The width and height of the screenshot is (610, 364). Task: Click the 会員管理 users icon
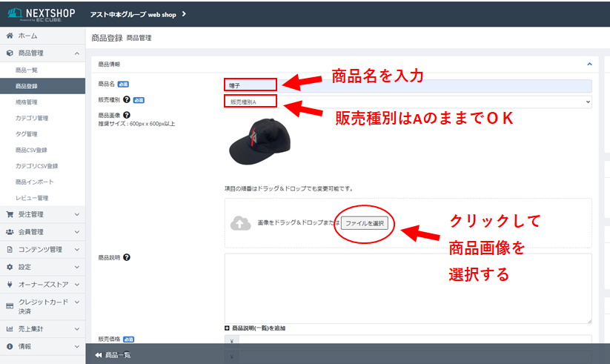coord(10,232)
